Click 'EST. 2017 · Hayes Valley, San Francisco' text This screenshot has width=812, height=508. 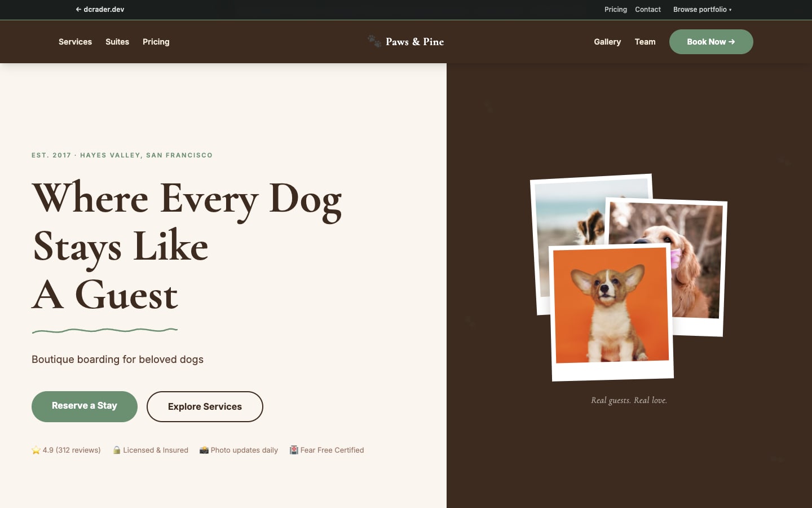click(122, 155)
